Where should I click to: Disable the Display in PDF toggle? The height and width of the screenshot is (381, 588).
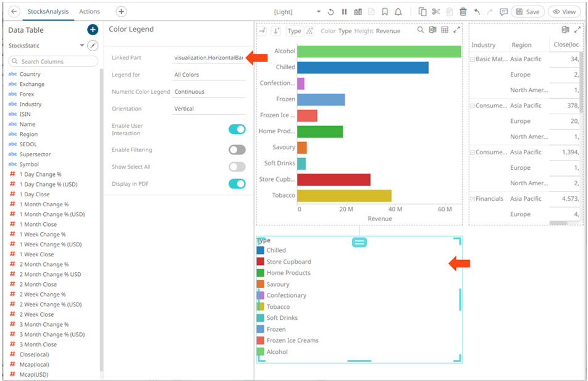click(x=237, y=183)
